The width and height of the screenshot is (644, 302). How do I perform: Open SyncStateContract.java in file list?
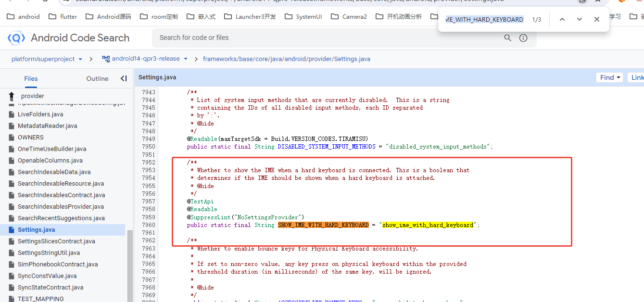tap(51, 288)
